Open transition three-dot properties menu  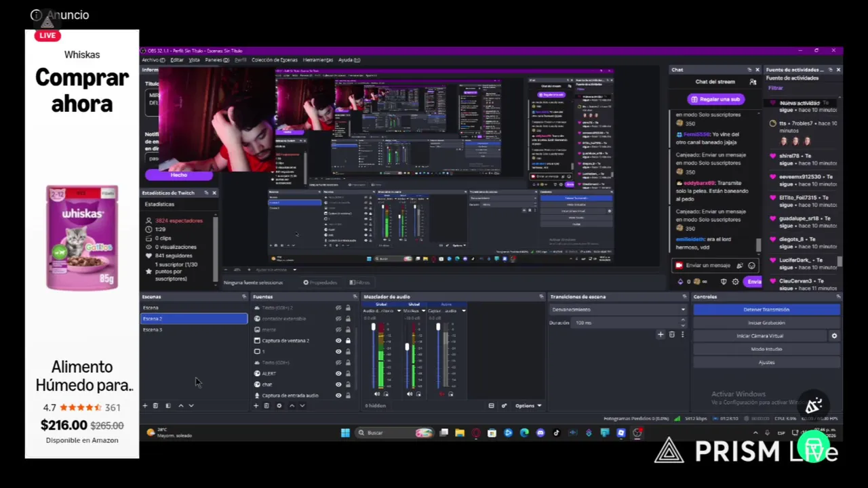[682, 334]
